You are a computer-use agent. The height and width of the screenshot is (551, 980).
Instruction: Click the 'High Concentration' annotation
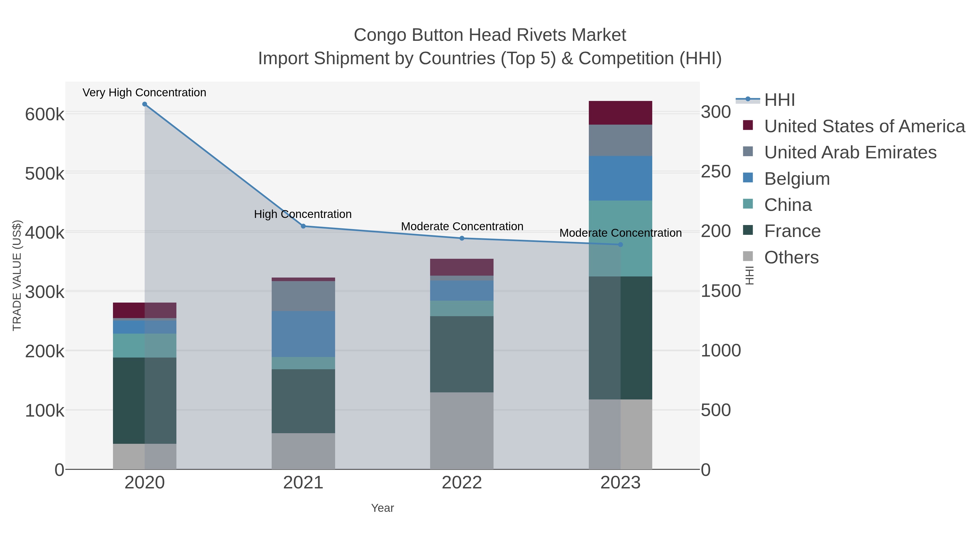click(x=303, y=214)
